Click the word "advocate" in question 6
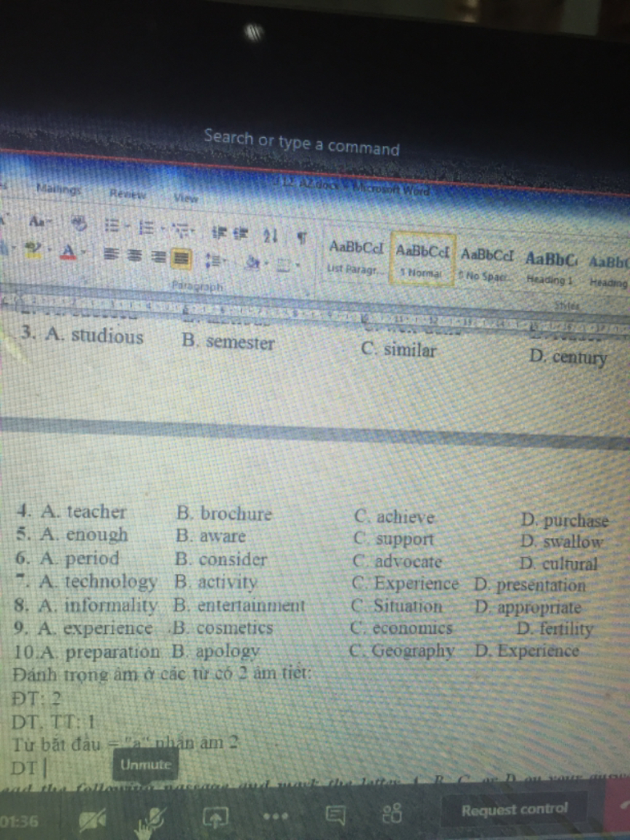This screenshot has width=630, height=840. [x=409, y=562]
